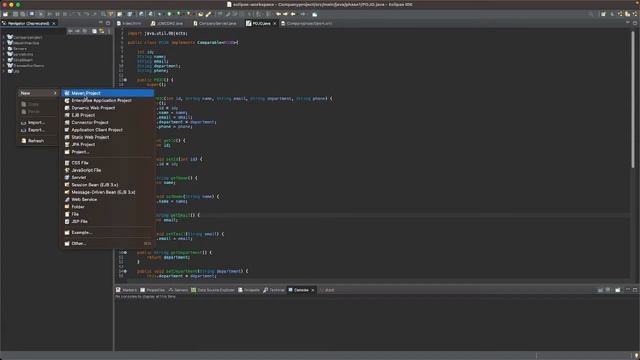Image resolution: width=640 pixels, height=360 pixels.
Task: Click the CSS File entry icon
Action: click(67, 163)
